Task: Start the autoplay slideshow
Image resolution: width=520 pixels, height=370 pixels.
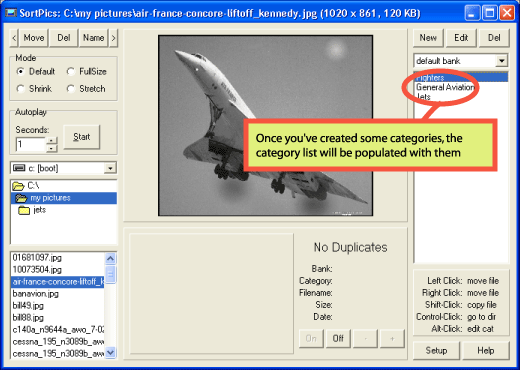Action: 81,137
